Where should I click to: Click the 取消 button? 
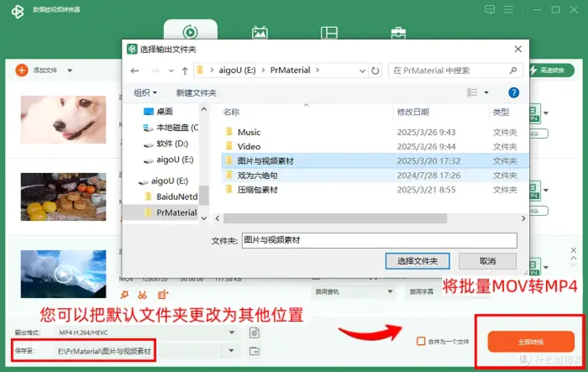tap(487, 261)
